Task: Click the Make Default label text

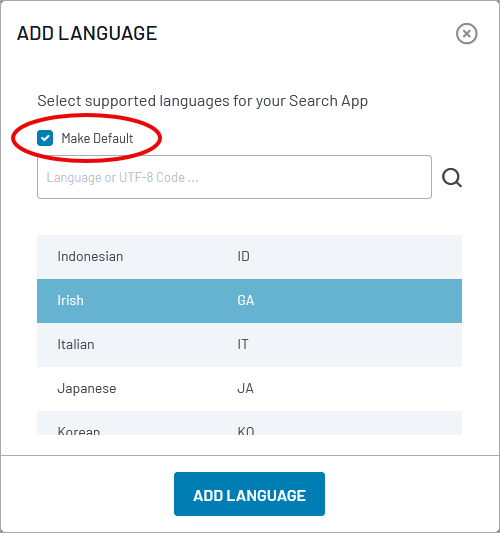Action: (x=97, y=138)
